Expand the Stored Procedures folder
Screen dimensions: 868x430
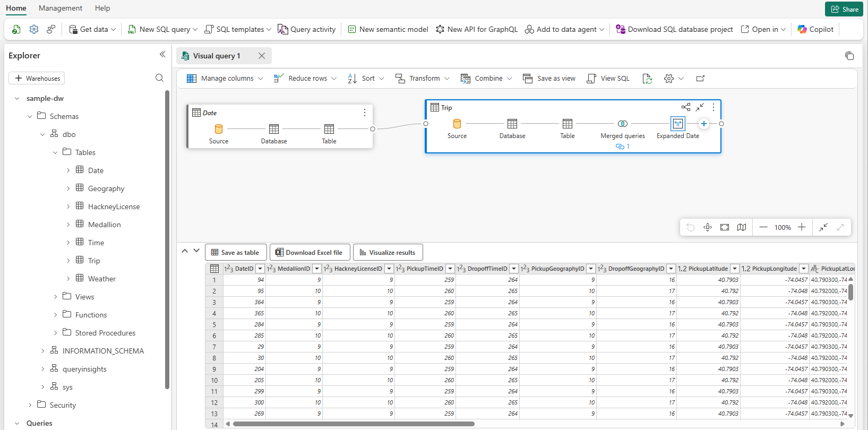coord(55,333)
